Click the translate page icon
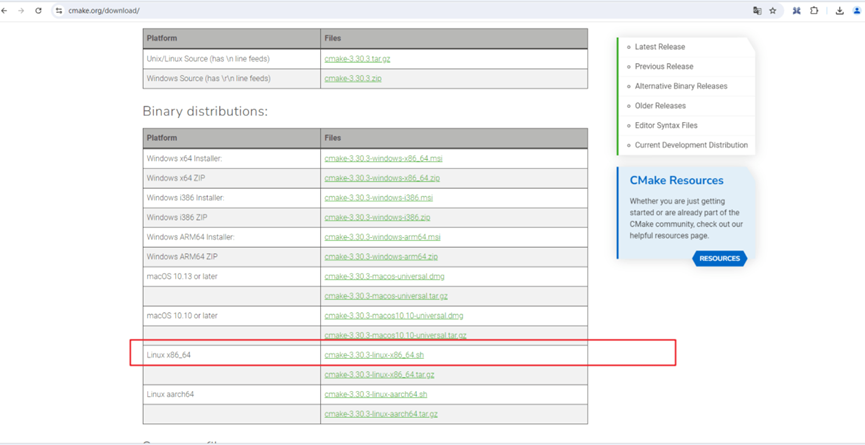Screen dimensions: 865x445 (757, 10)
